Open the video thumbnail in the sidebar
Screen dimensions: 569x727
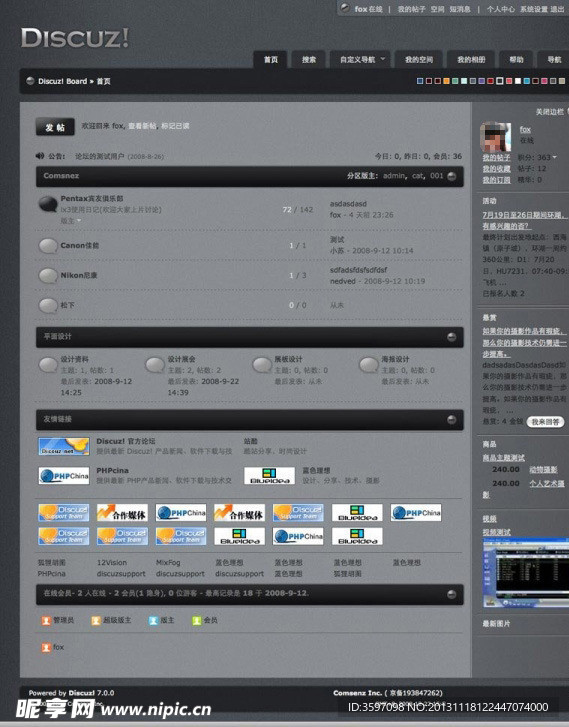pos(525,573)
